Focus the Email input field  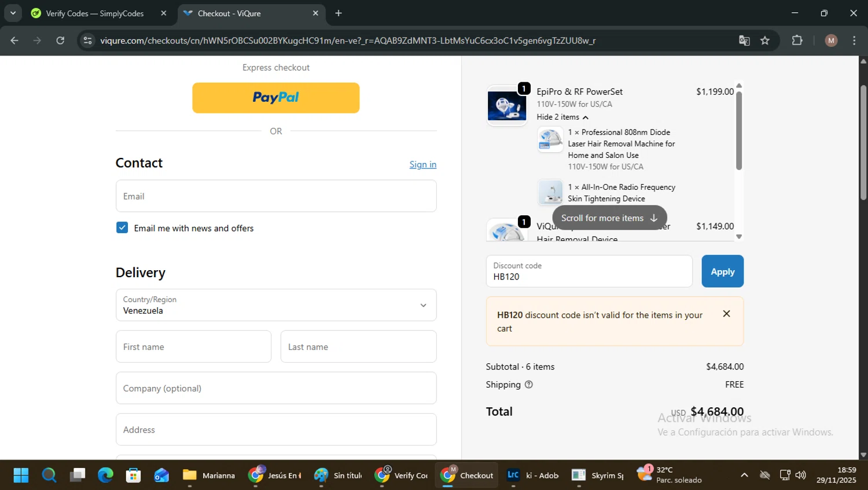[276, 196]
